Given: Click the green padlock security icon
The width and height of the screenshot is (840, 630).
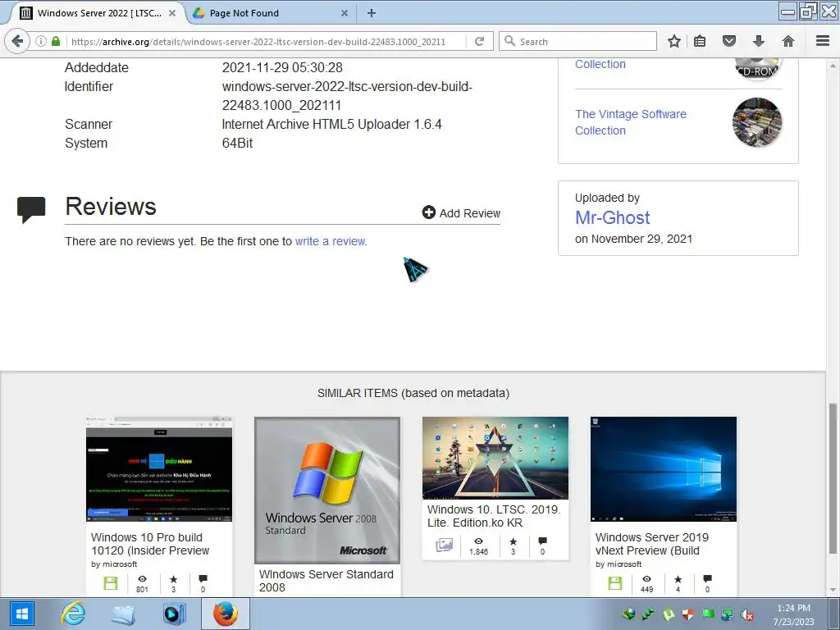Looking at the screenshot, I should click(56, 41).
